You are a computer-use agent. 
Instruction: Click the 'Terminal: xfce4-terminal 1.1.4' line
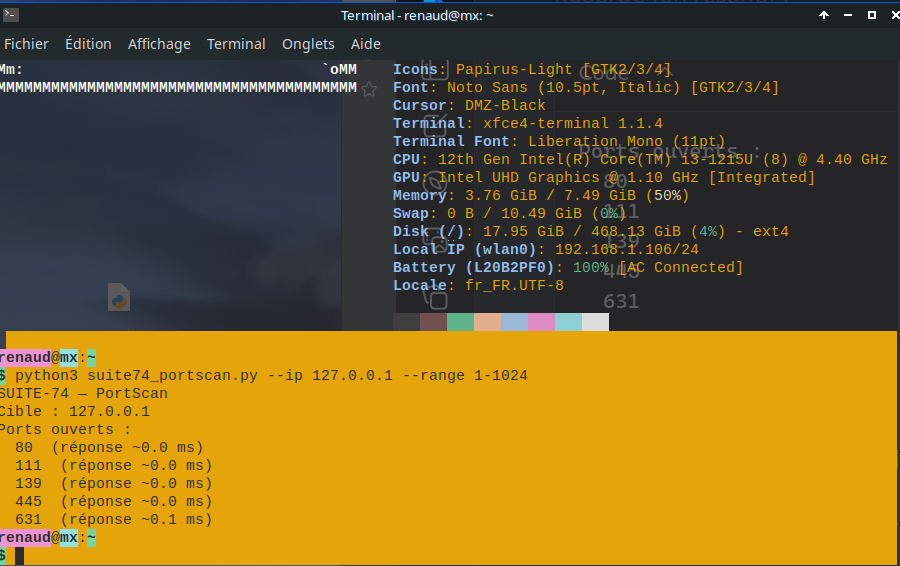(527, 123)
